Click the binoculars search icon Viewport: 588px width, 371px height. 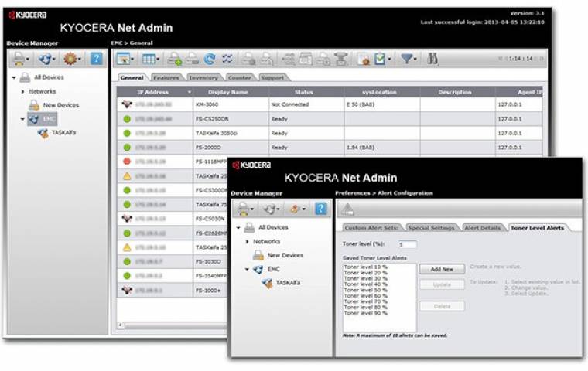(x=432, y=59)
